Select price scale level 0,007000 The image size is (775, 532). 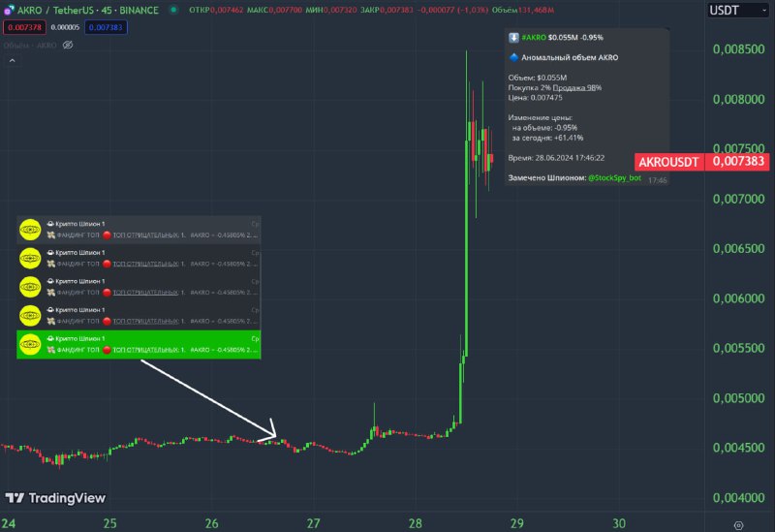[x=738, y=199]
